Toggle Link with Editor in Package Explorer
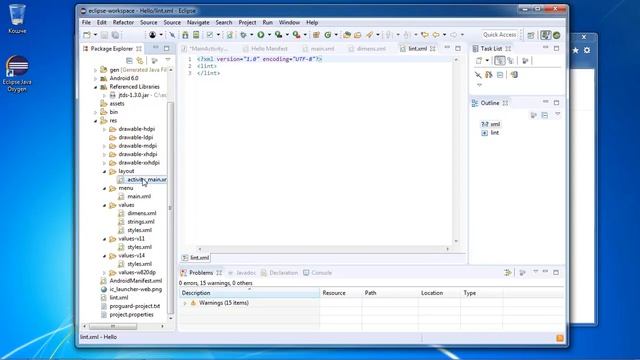Screen dimensions: 640x360 point(140,61)
